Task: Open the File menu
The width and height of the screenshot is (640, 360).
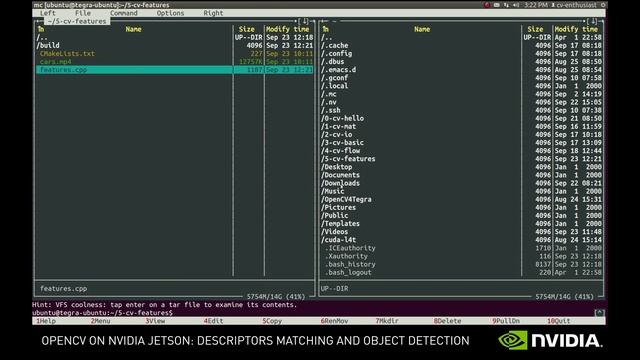Action: point(83,13)
